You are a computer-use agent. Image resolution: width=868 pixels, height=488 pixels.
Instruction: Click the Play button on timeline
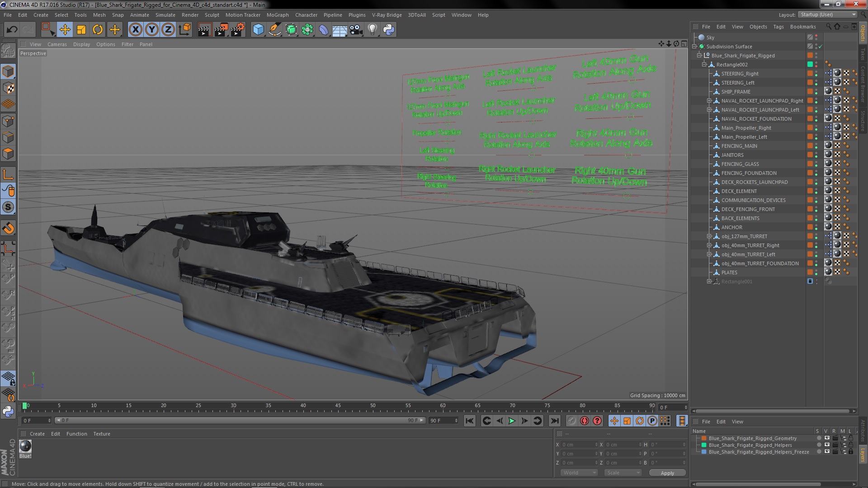pyautogui.click(x=512, y=421)
